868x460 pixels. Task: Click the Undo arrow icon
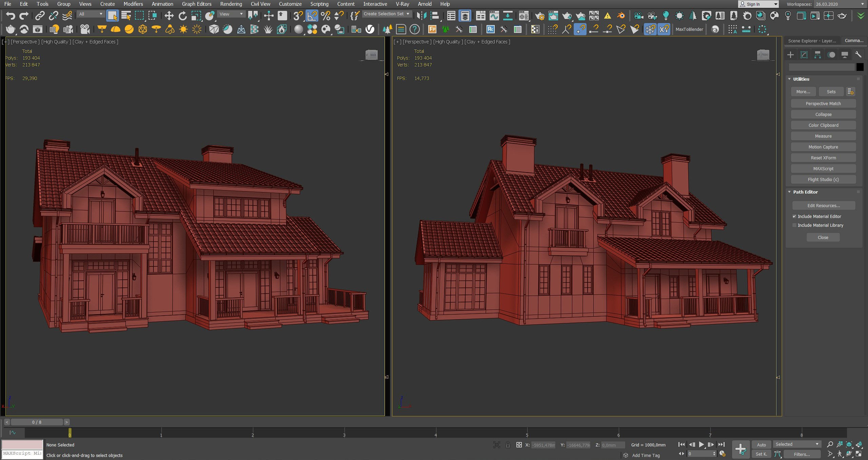pos(11,16)
